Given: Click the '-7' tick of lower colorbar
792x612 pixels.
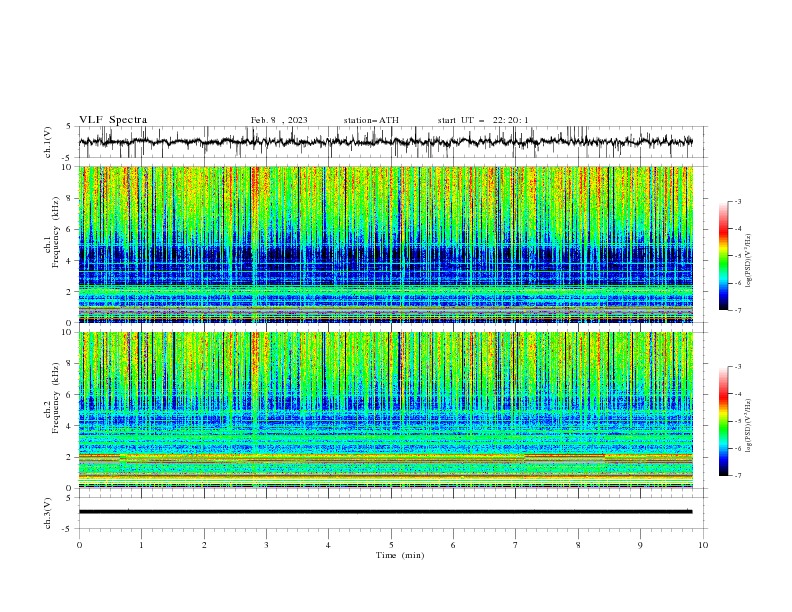Looking at the screenshot, I should 738,476.
